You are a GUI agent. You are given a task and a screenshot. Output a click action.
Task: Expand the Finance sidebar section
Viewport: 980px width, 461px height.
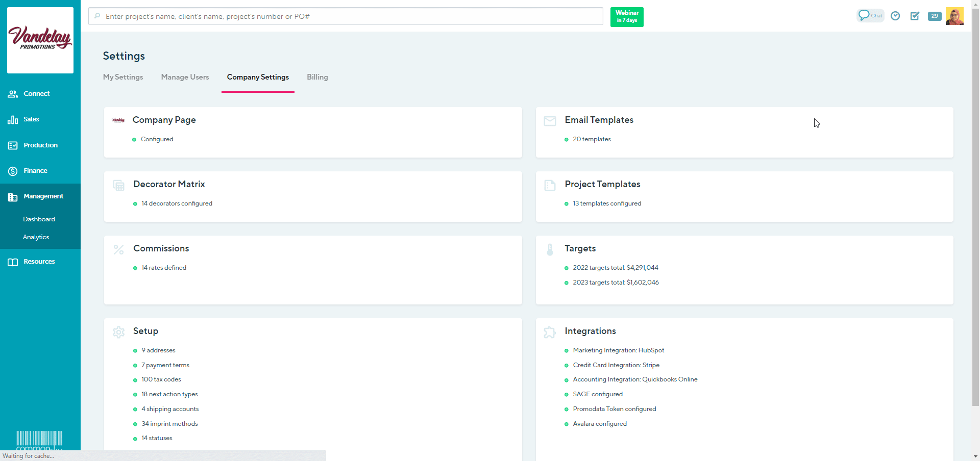tap(35, 171)
